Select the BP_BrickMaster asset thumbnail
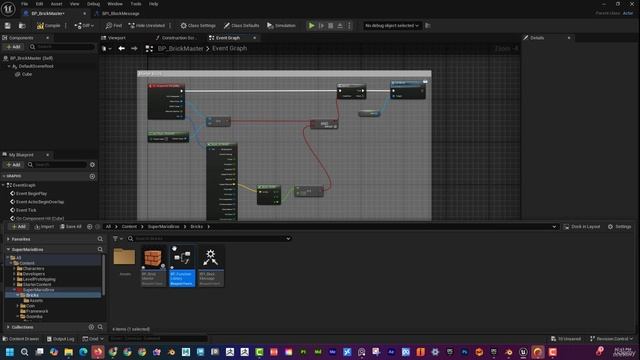Screen dimensions: 640x360 [x=153, y=266]
